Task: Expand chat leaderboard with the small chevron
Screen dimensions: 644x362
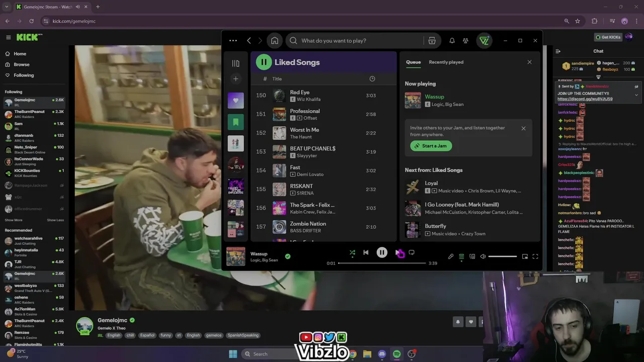Action: (598, 77)
